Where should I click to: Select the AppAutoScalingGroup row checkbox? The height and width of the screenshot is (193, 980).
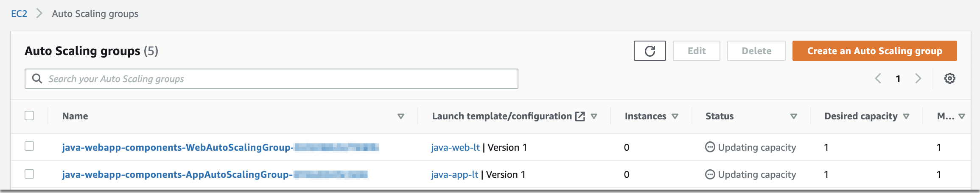coord(29,174)
